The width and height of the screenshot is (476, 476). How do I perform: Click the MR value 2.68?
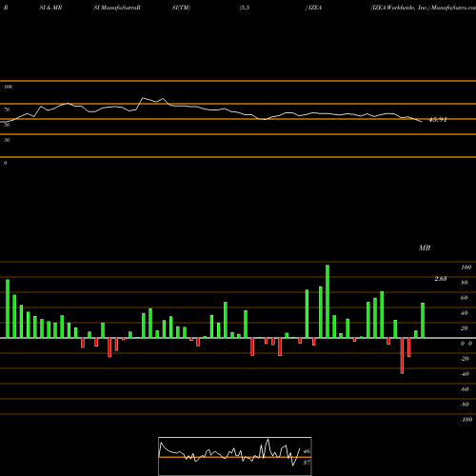pyautogui.click(x=441, y=279)
